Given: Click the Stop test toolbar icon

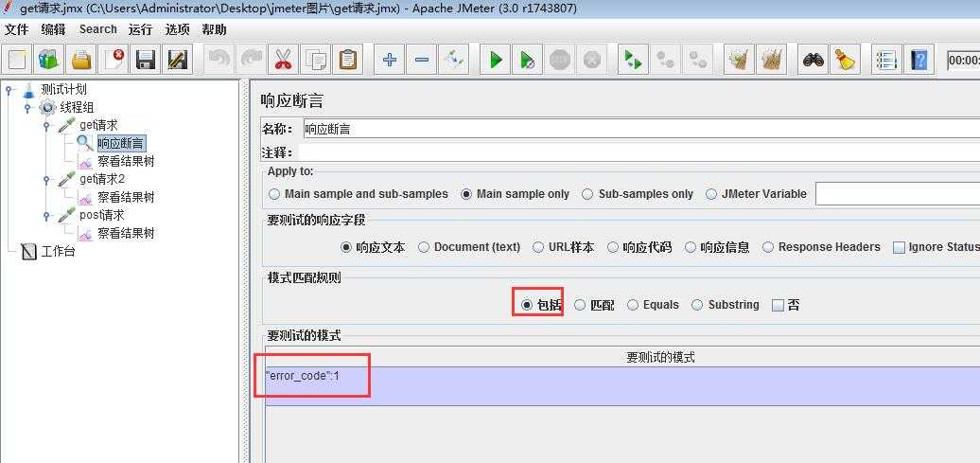Looking at the screenshot, I should point(559,60).
